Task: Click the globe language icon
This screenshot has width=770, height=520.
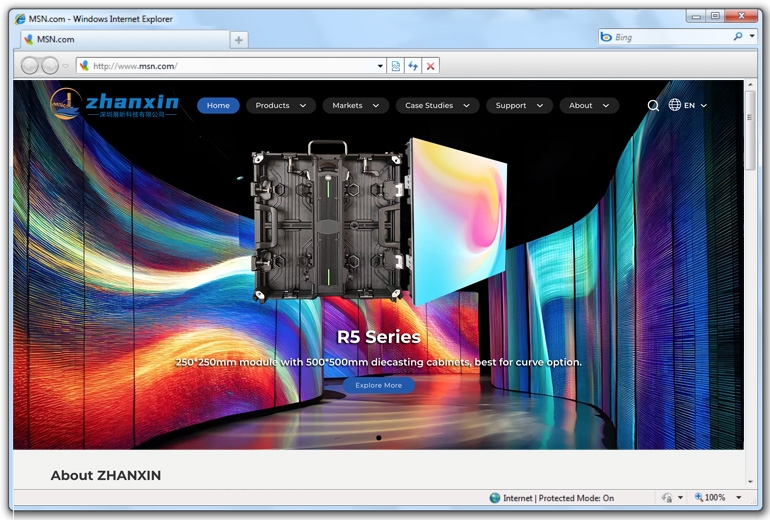Action: tap(675, 105)
